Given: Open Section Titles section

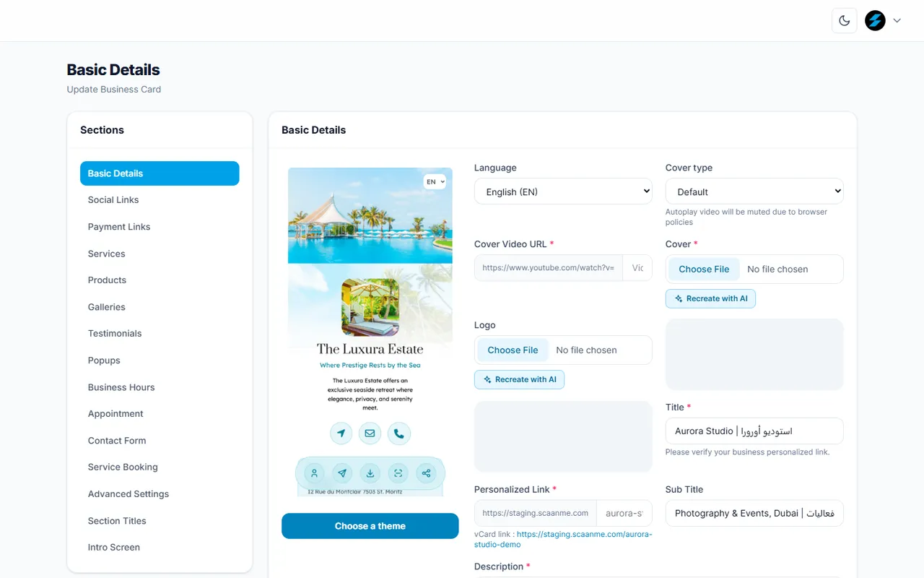Looking at the screenshot, I should pos(160,521).
